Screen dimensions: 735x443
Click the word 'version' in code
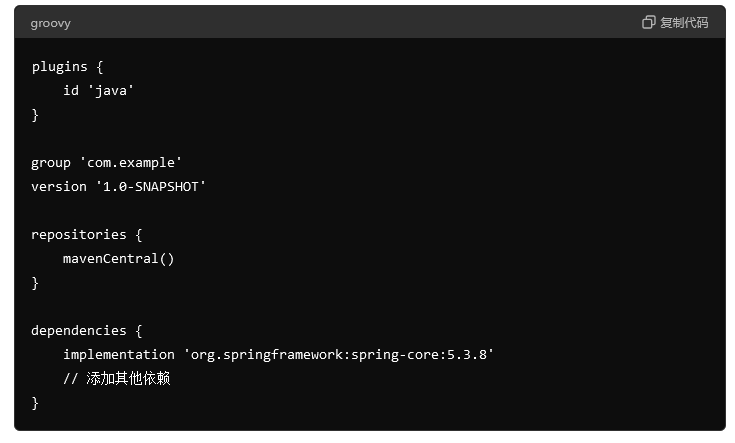tap(59, 187)
